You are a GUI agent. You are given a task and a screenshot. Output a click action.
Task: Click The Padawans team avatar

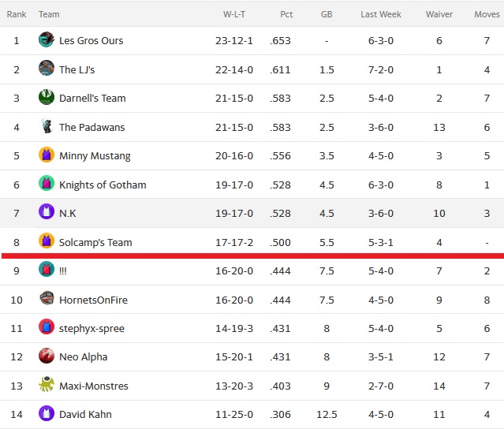(47, 125)
